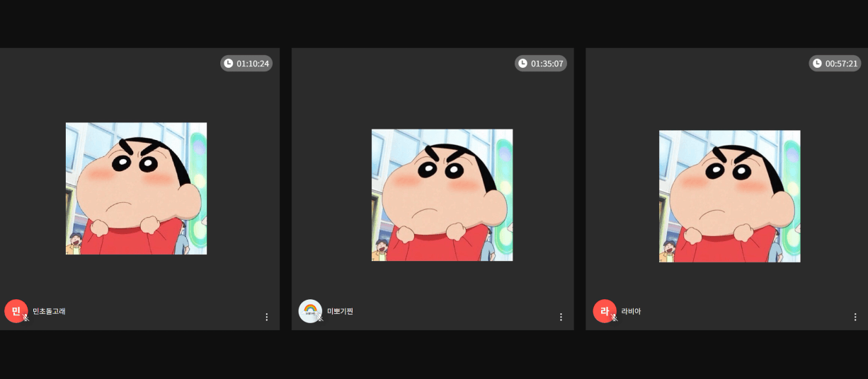Screen dimensions: 868x379
Task: Open more options for 민초돌고래 tile
Action: pos(267,317)
